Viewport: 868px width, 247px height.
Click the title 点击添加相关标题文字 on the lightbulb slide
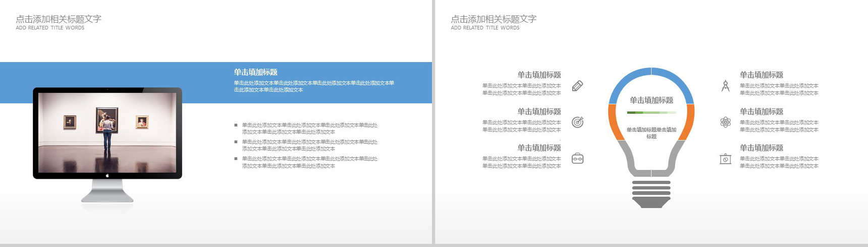pyautogui.click(x=494, y=19)
